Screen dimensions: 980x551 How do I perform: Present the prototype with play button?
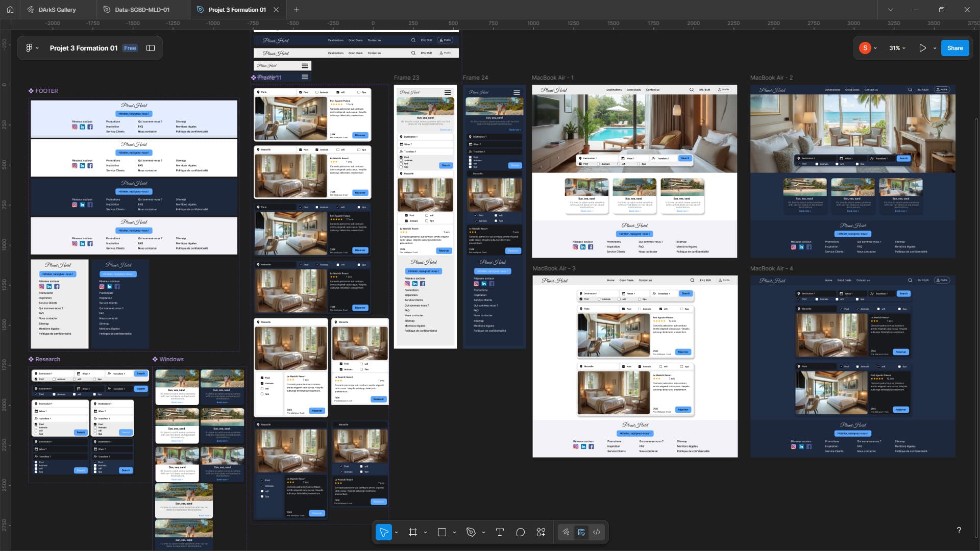click(x=922, y=48)
